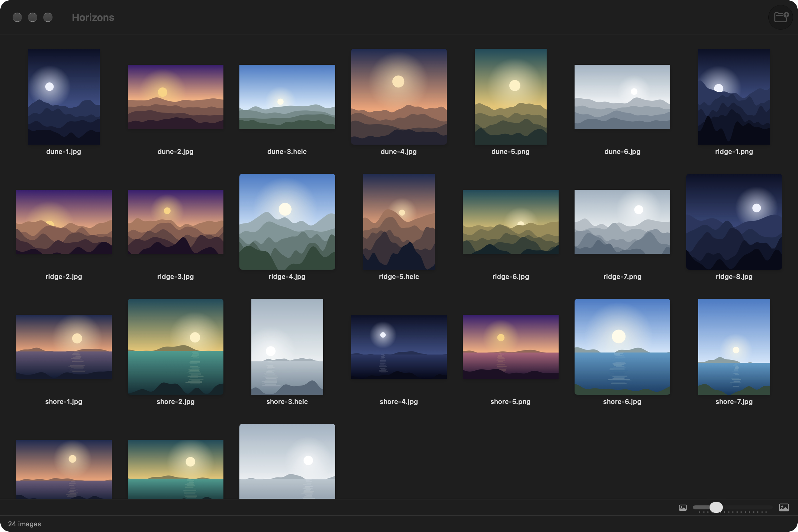Screen dimensions: 798x532
Task: Select the ridge-5.heic thumbnail
Action: coord(399,222)
